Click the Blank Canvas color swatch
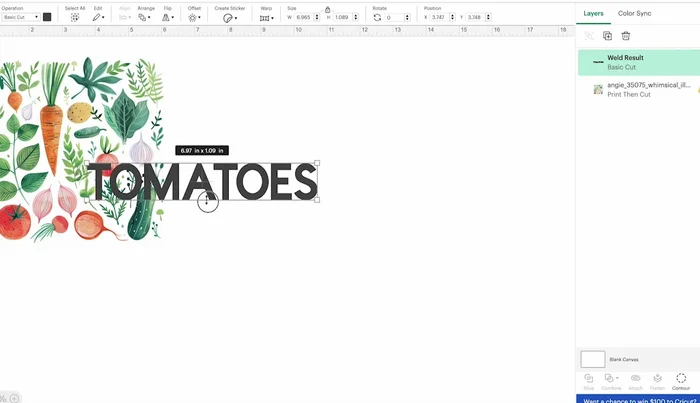700x403 pixels. (x=593, y=359)
